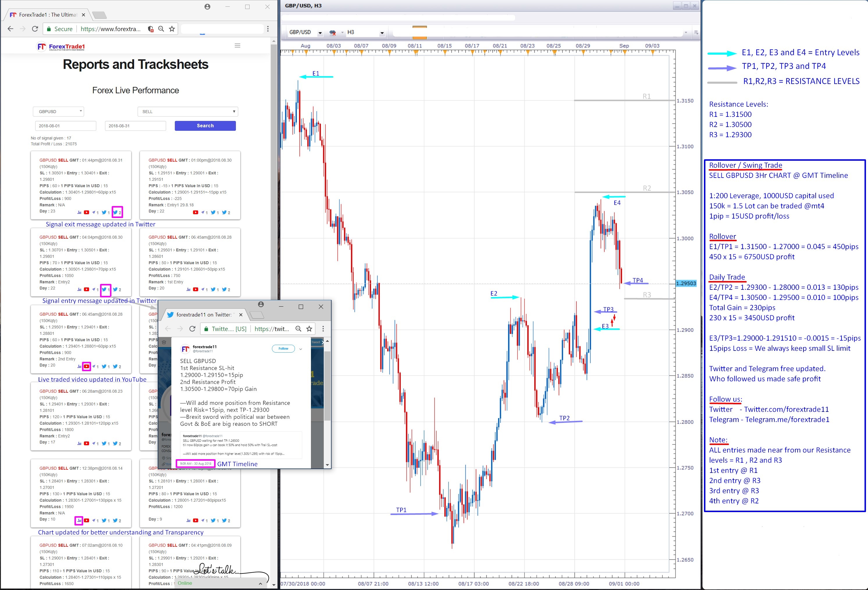868x590 pixels.
Task: Open YouTube icon in 12:38pm@2018.08.14 card
Action: (87, 520)
